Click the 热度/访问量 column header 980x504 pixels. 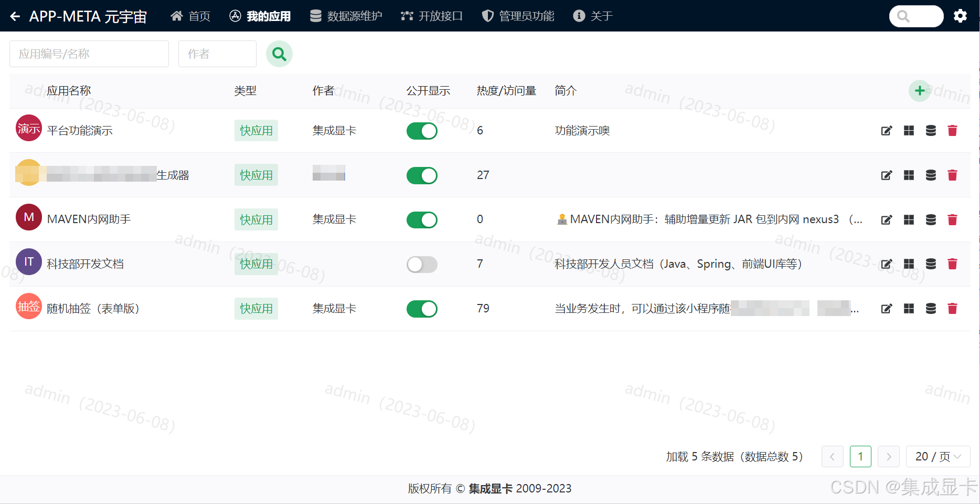pyautogui.click(x=506, y=91)
